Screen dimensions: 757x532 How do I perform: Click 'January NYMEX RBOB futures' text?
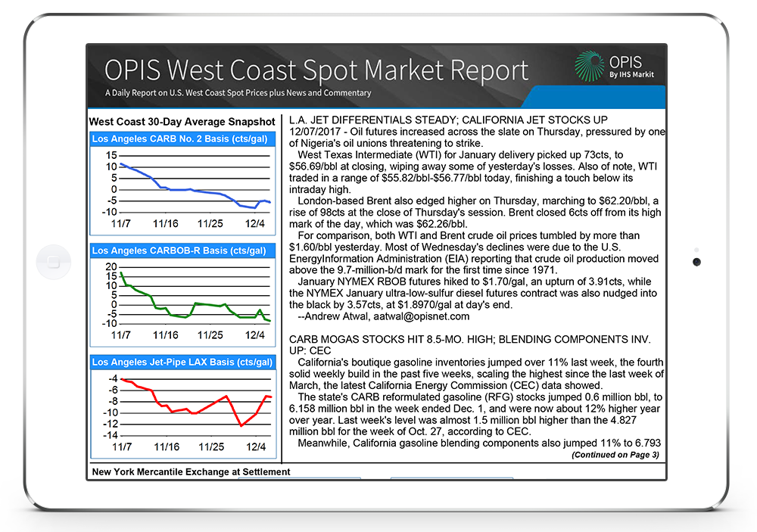[x=371, y=282]
